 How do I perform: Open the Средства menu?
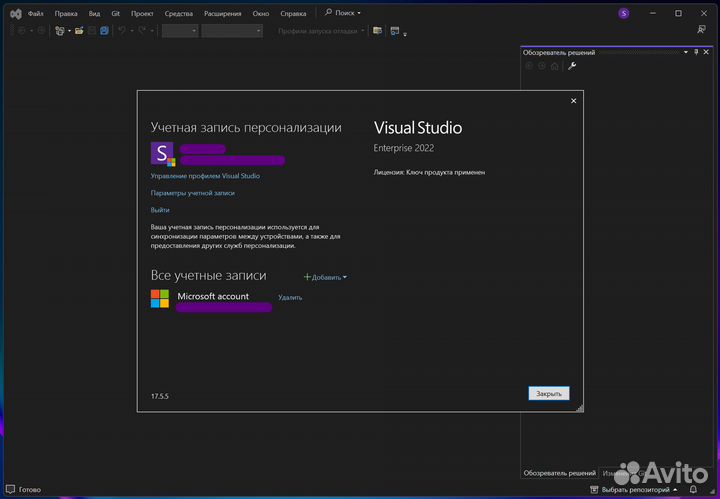(179, 14)
